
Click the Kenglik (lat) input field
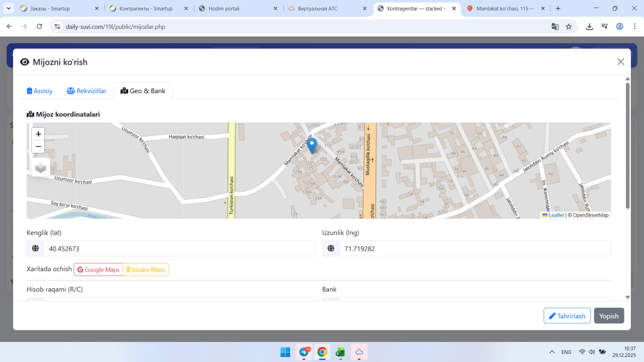point(179,248)
